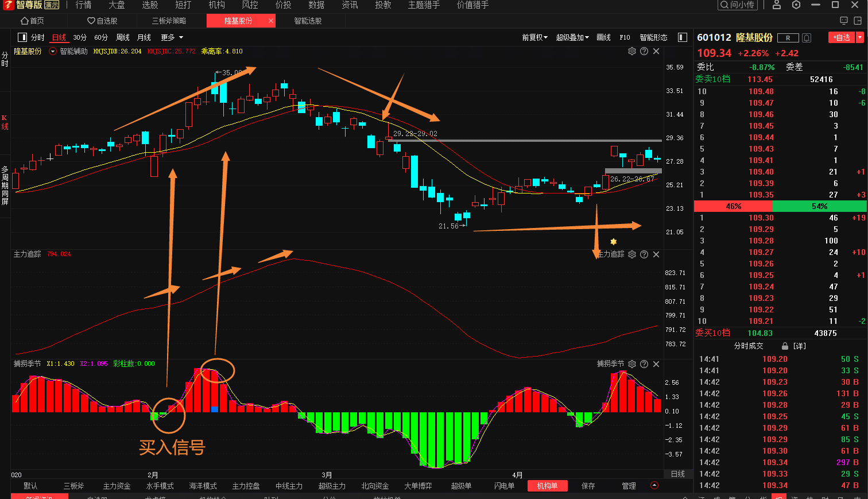Select the 三板斧 indicator template
Viewport: 868px width, 499px height.
[74, 486]
